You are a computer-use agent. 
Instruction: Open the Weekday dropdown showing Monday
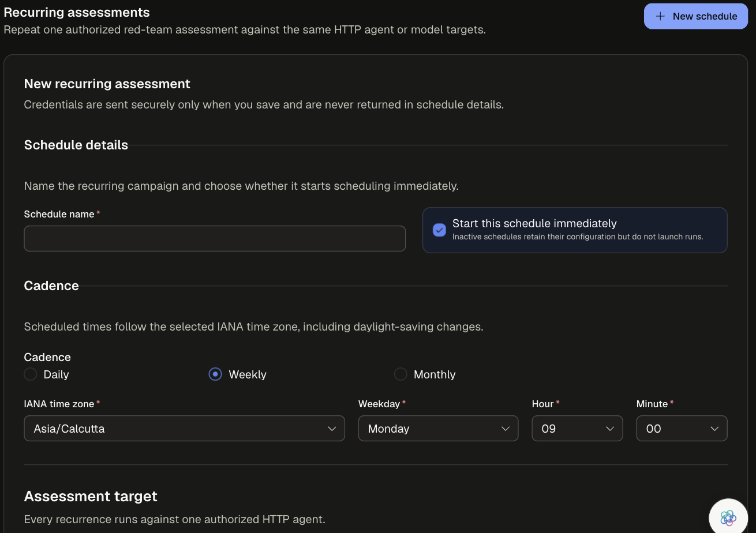[x=438, y=429]
